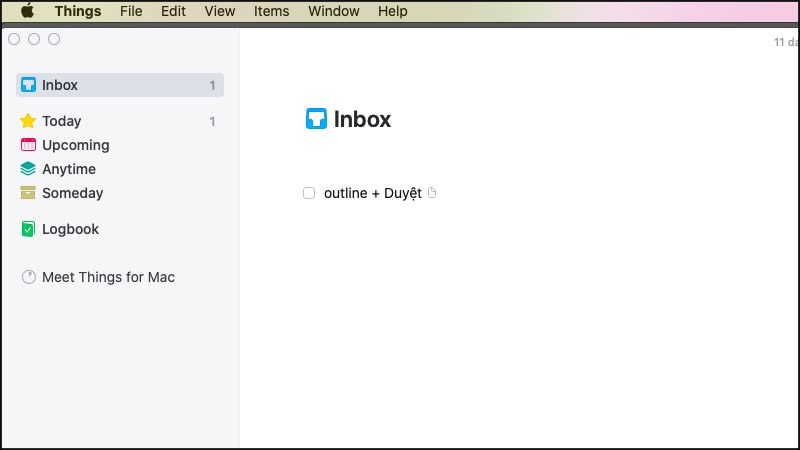
Task: Minimize the Things window
Action: 34,39
